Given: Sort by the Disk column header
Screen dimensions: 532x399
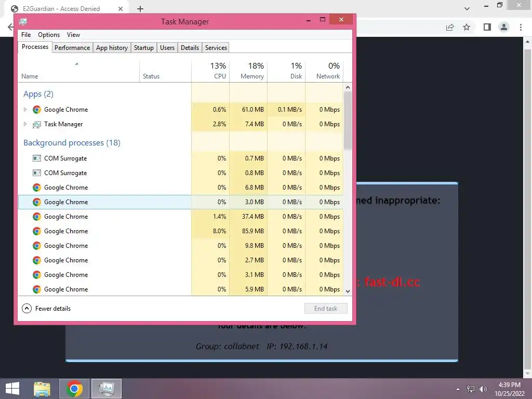Looking at the screenshot, I should [286, 71].
